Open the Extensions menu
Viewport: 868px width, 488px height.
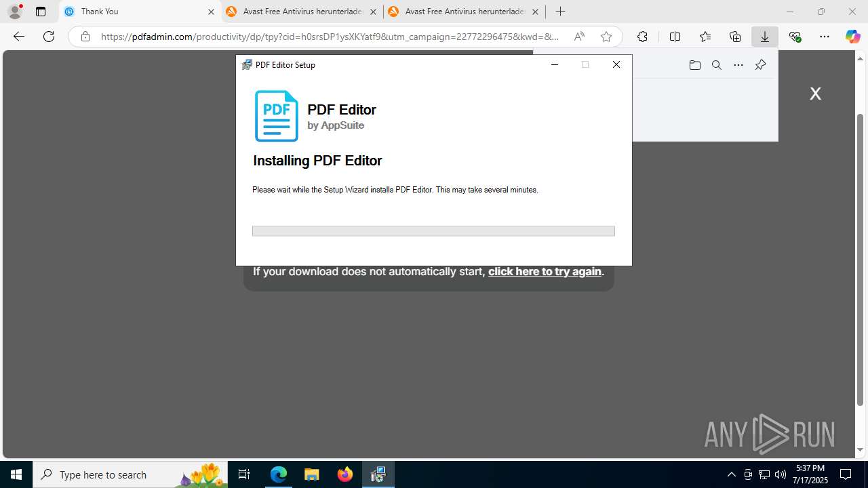click(642, 37)
